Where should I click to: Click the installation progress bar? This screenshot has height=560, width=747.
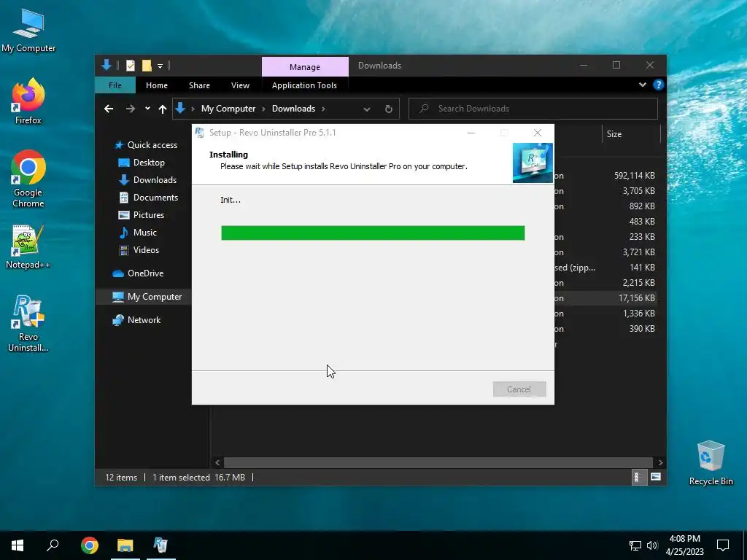click(373, 233)
